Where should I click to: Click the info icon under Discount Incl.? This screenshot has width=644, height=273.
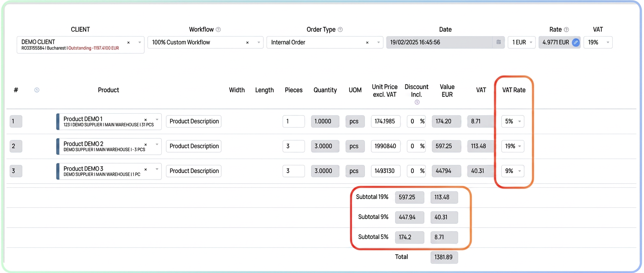click(x=417, y=102)
